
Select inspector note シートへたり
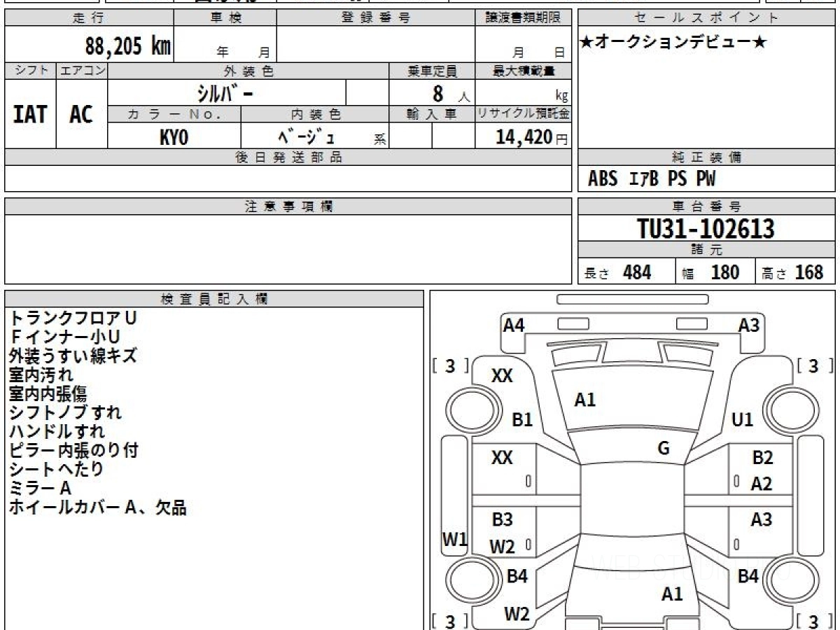click(x=56, y=469)
